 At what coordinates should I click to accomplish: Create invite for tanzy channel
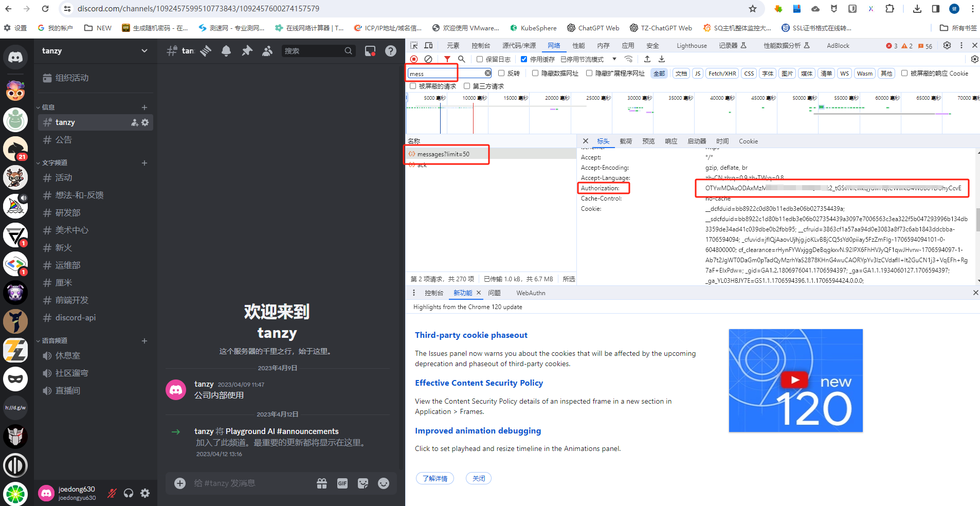[x=135, y=122]
